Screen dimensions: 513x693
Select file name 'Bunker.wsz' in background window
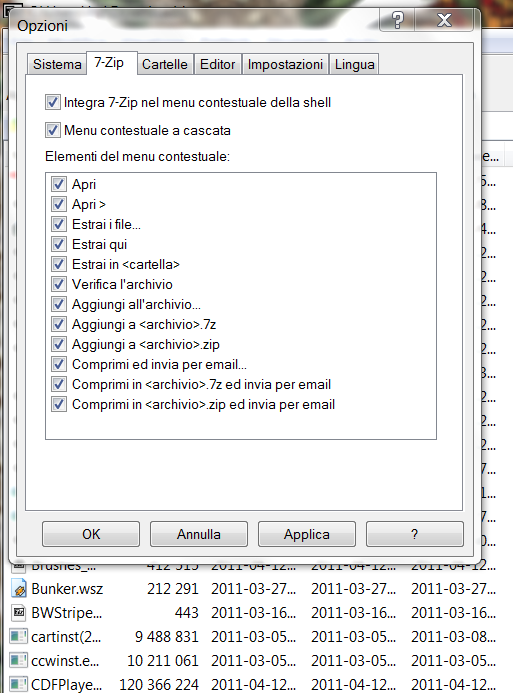[67, 589]
